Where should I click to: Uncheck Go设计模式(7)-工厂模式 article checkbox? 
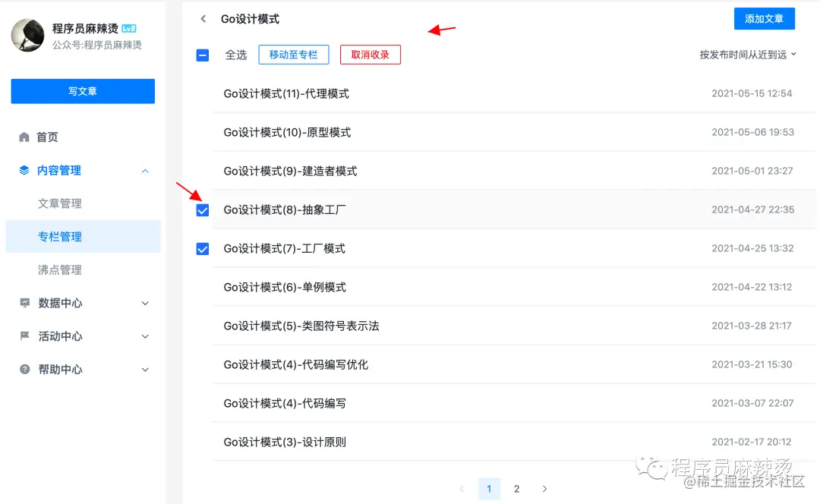pyautogui.click(x=201, y=248)
